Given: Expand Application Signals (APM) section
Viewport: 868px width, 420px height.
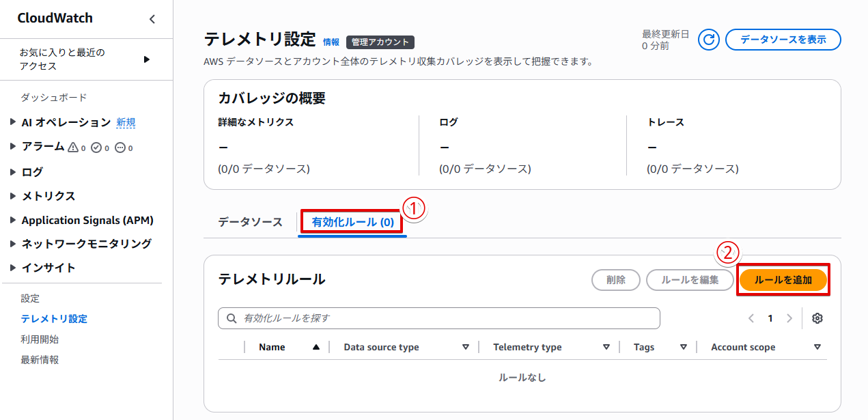Looking at the screenshot, I should [x=13, y=220].
